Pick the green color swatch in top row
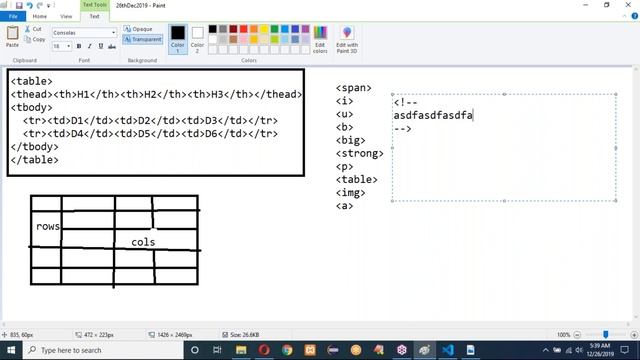This screenshot has width=640, height=360. (274, 29)
